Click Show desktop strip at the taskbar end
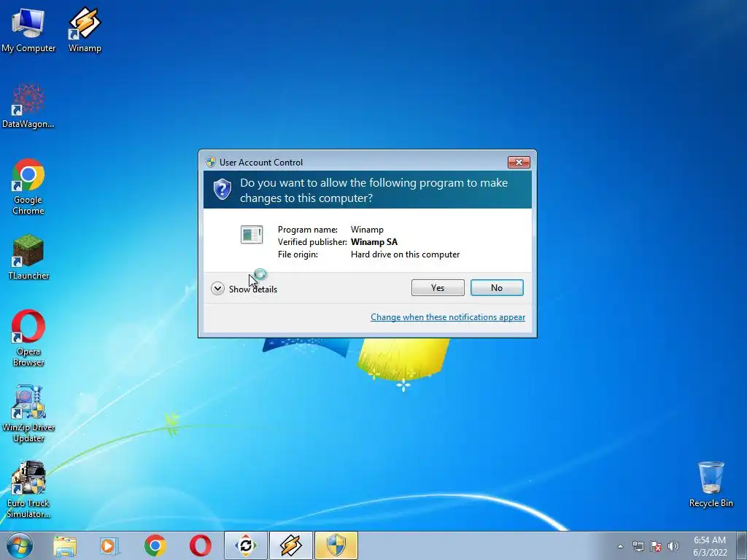This screenshot has height=560, width=747. point(742,545)
